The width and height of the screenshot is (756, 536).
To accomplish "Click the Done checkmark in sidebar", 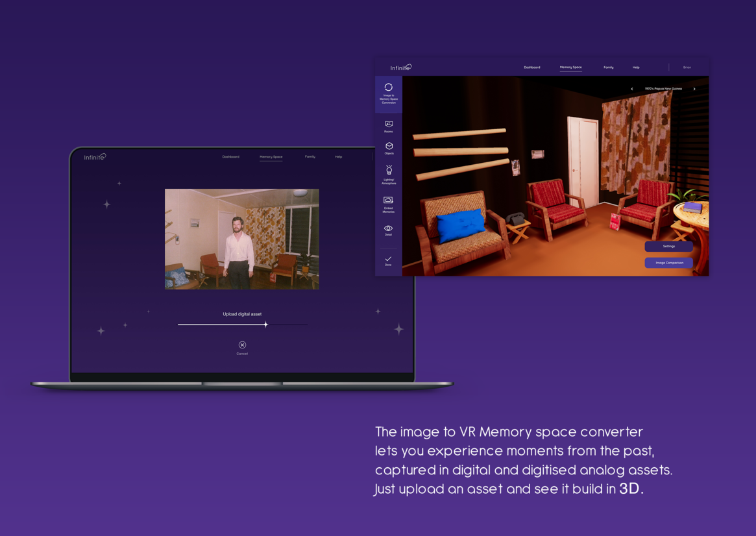I will tap(388, 260).
